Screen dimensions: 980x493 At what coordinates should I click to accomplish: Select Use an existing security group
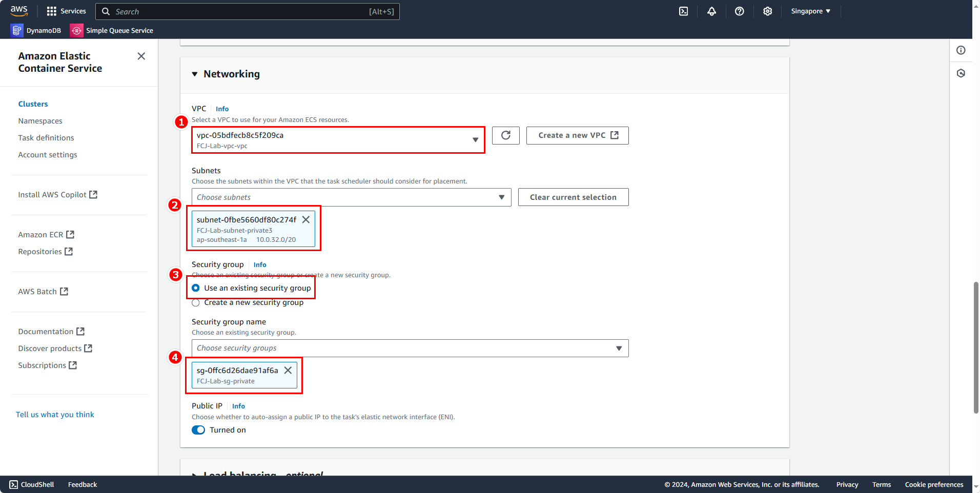[x=196, y=288]
